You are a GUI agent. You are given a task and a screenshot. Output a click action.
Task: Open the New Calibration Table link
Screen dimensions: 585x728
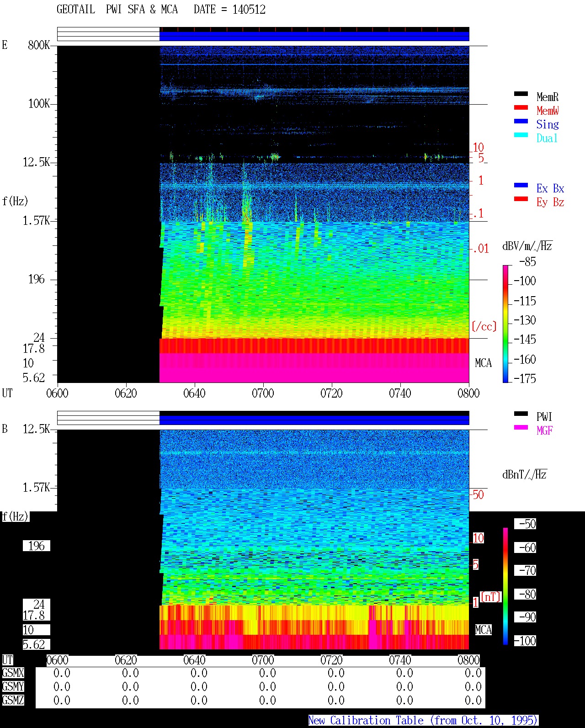[x=423, y=720]
